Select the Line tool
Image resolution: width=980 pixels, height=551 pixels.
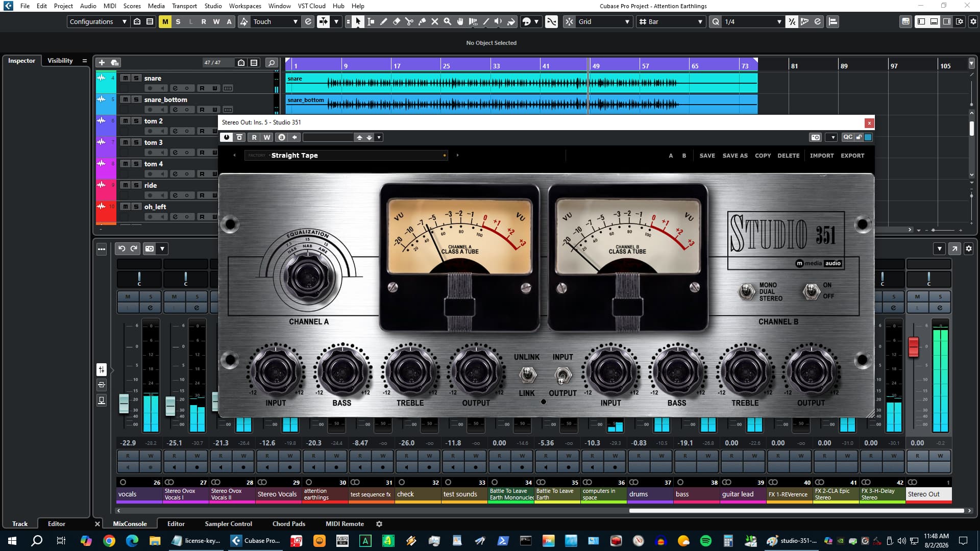pos(486,21)
